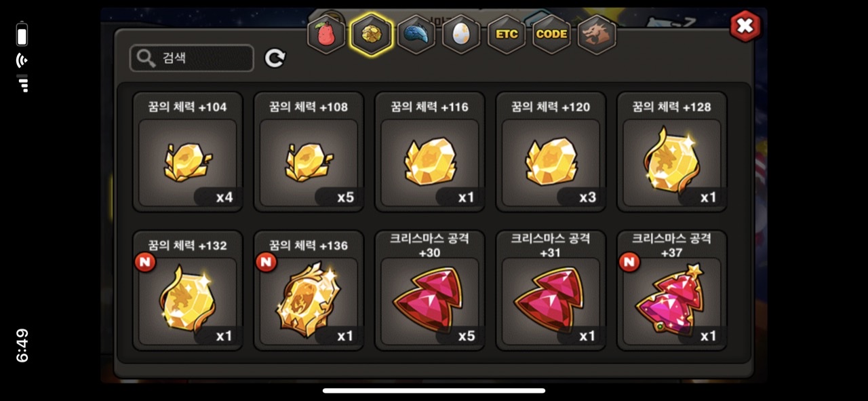Focus the 검색 search field
This screenshot has width=868, height=401.
click(192, 58)
